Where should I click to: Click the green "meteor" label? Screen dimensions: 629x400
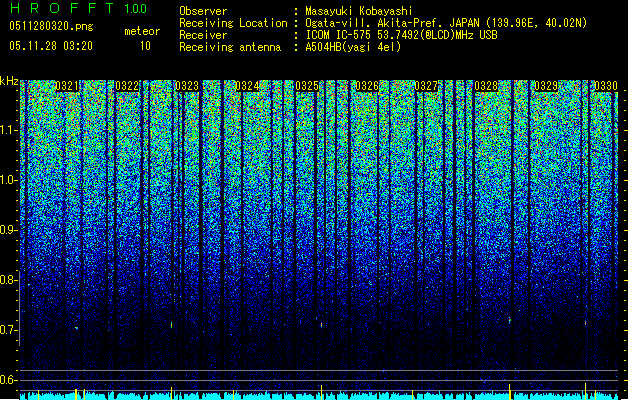click(142, 31)
